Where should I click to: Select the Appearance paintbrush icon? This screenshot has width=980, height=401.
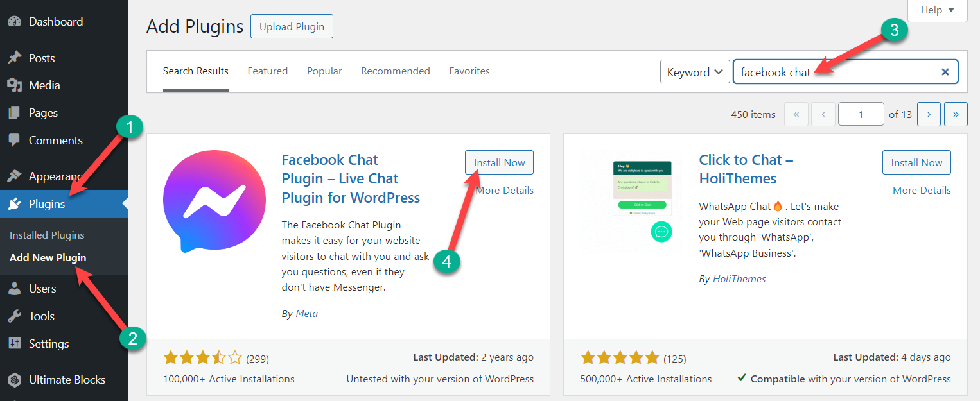click(15, 174)
